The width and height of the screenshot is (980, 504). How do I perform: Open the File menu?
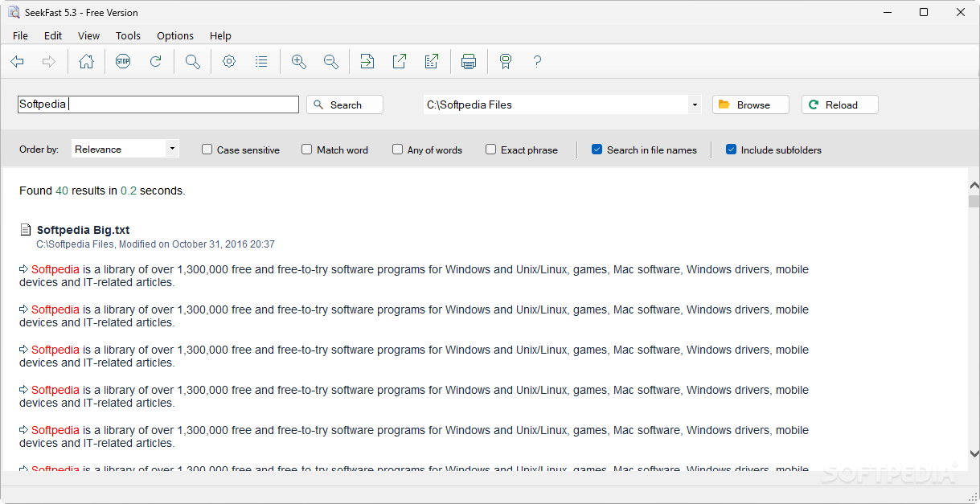pyautogui.click(x=20, y=35)
